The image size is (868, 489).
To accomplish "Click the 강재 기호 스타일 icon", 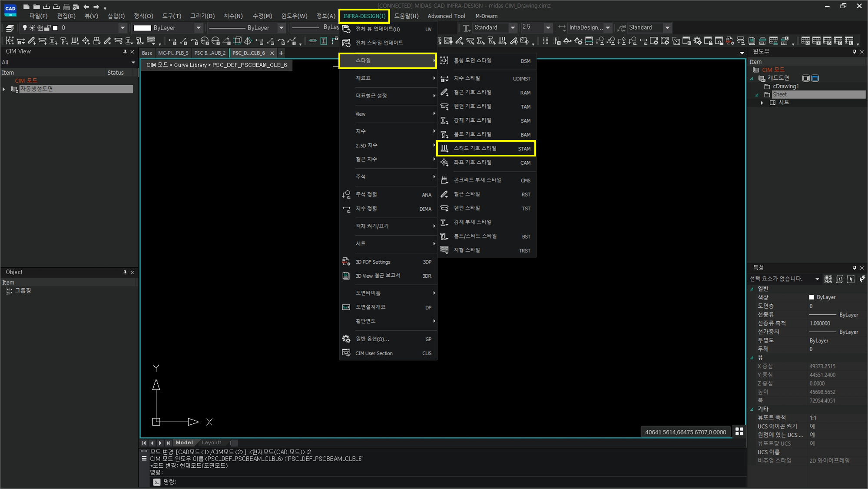I will pyautogui.click(x=444, y=120).
